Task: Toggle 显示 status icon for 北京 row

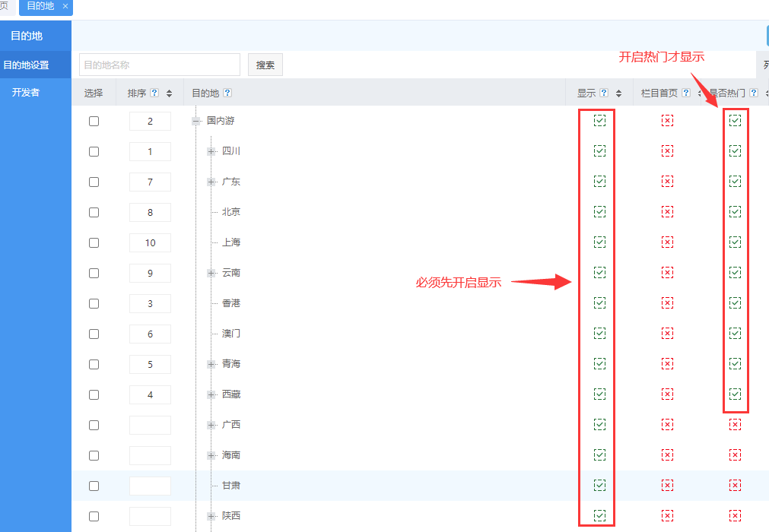Action: point(599,211)
